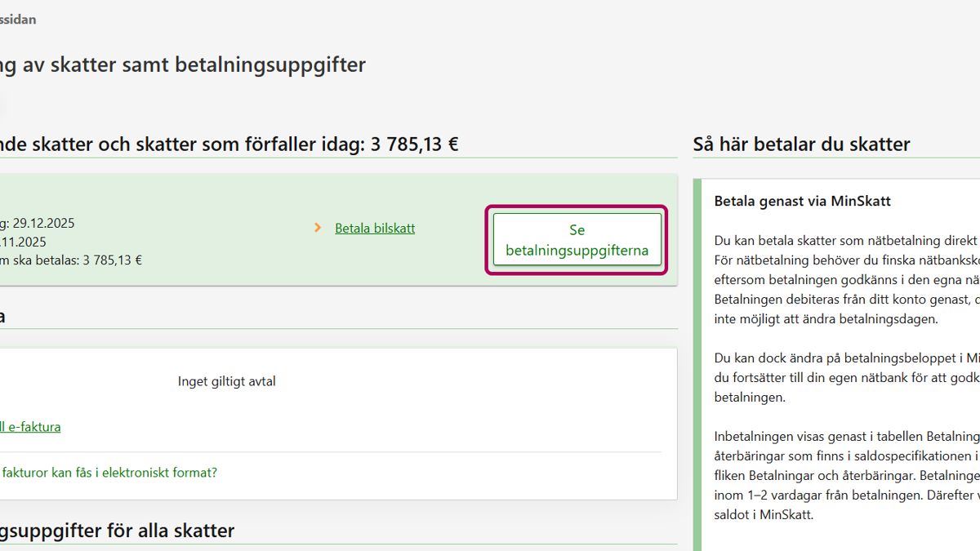Click the date line ending .11.2025
The image size is (980, 551).
tap(23, 242)
